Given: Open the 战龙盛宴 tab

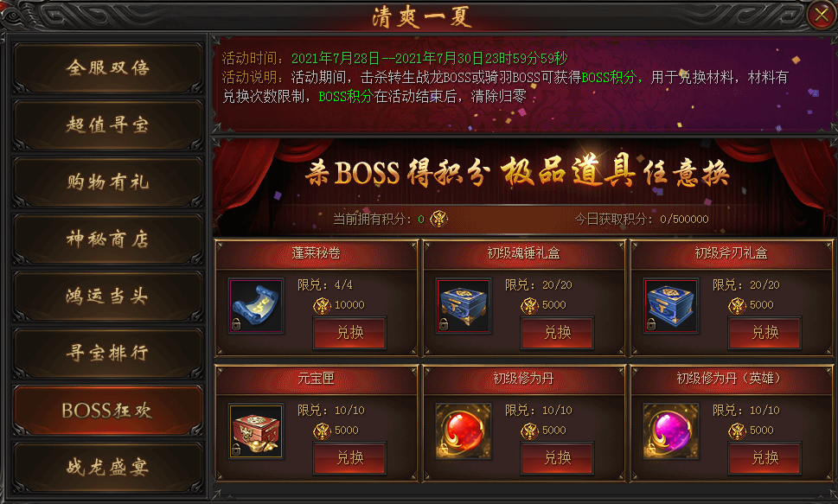Looking at the screenshot, I should [108, 467].
